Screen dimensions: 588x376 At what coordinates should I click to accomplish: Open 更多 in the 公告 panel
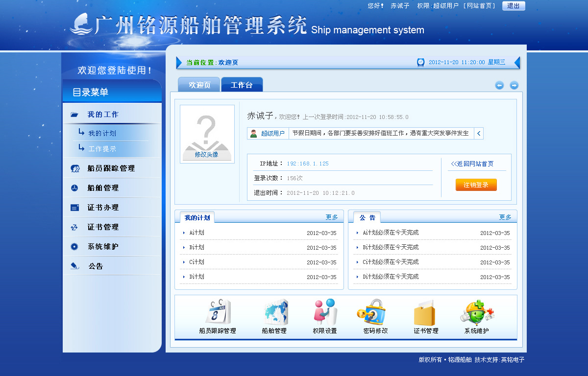point(505,217)
